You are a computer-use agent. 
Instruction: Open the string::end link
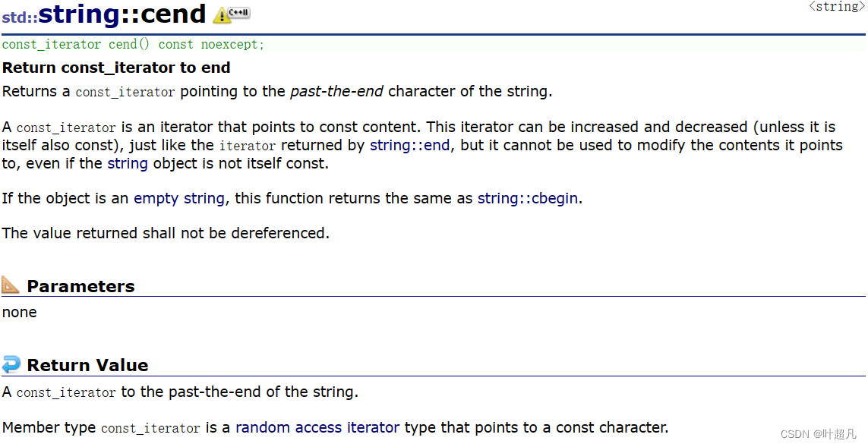click(409, 146)
